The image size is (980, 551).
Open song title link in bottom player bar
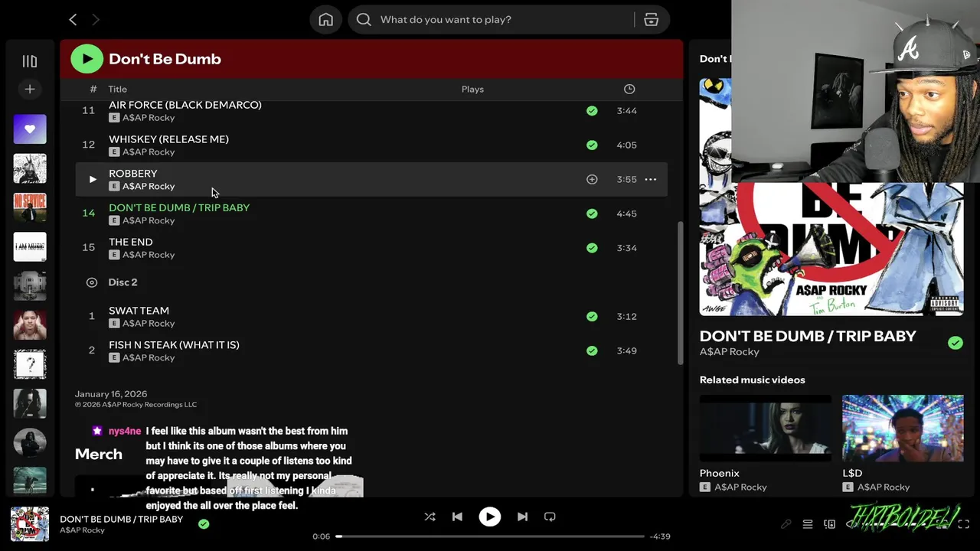(121, 519)
